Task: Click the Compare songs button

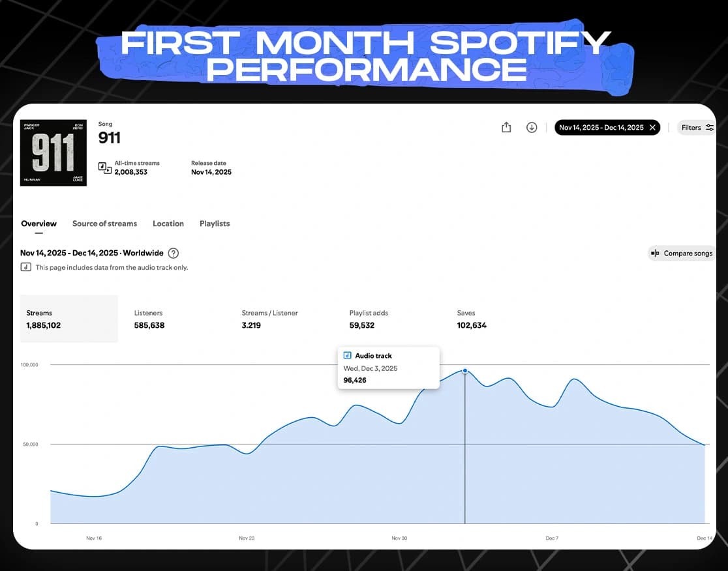Action: tap(682, 254)
